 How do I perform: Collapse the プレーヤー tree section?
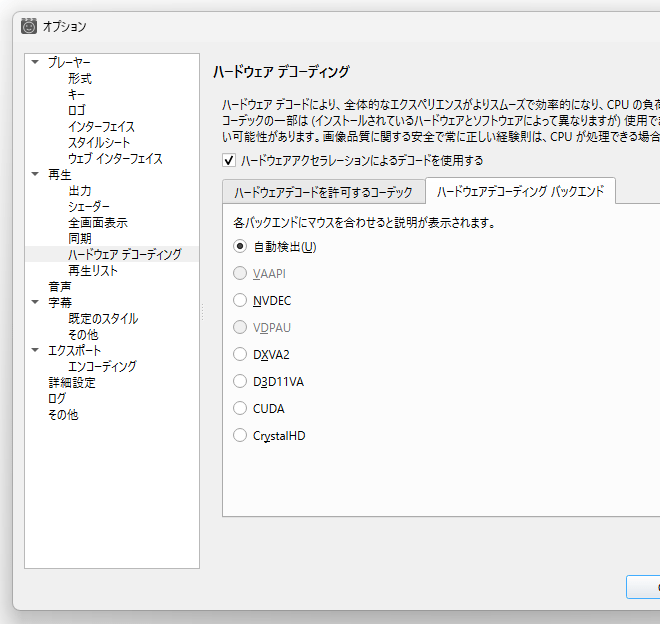pyautogui.click(x=35, y=62)
